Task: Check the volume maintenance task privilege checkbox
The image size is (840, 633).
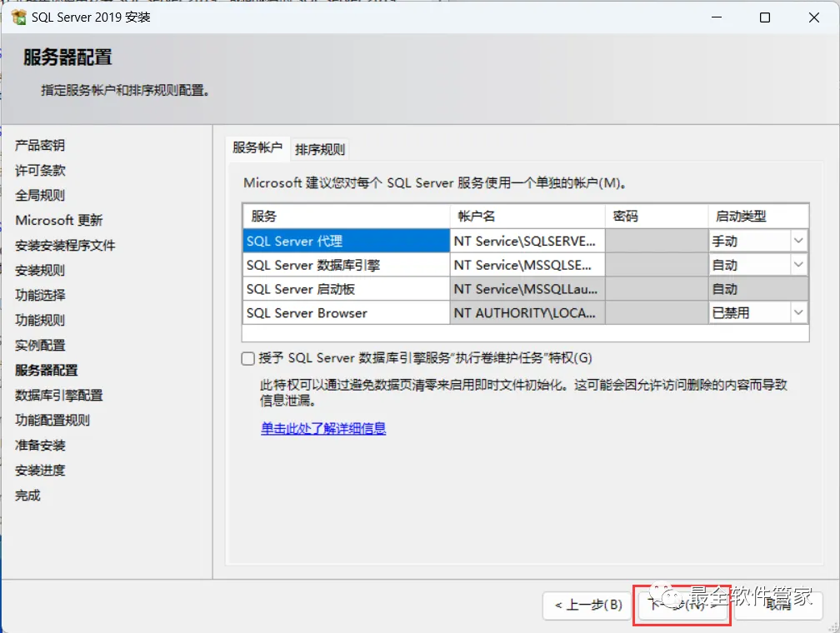Action: [x=248, y=358]
